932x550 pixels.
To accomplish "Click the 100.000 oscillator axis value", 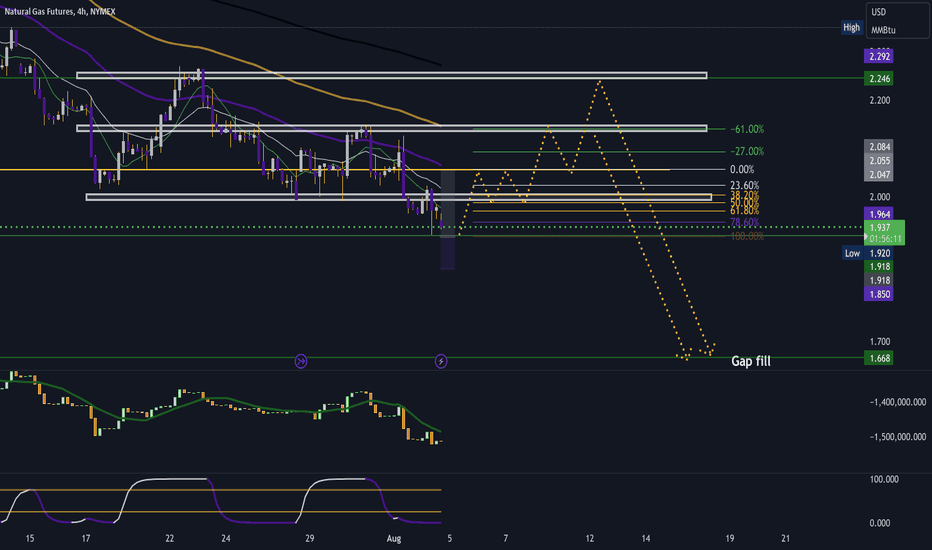I will point(884,479).
